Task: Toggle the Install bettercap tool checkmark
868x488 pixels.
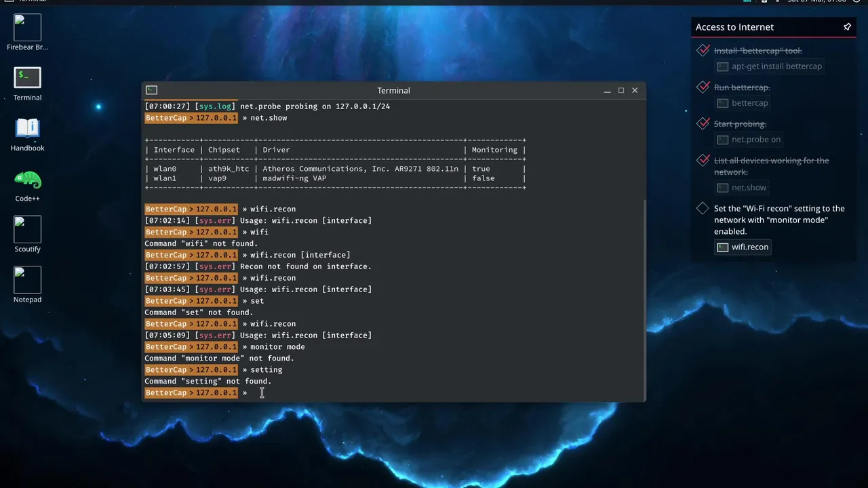Action: pos(703,50)
